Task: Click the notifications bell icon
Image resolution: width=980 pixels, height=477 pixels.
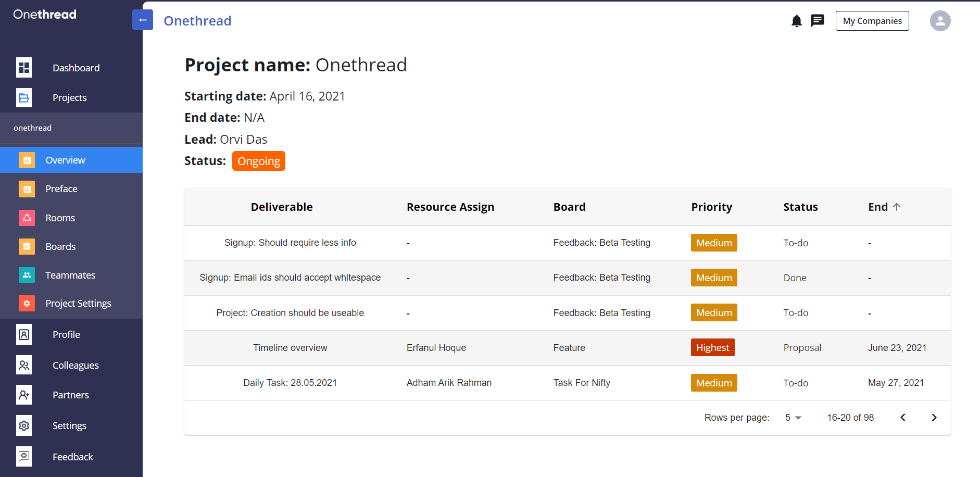Action: (796, 21)
